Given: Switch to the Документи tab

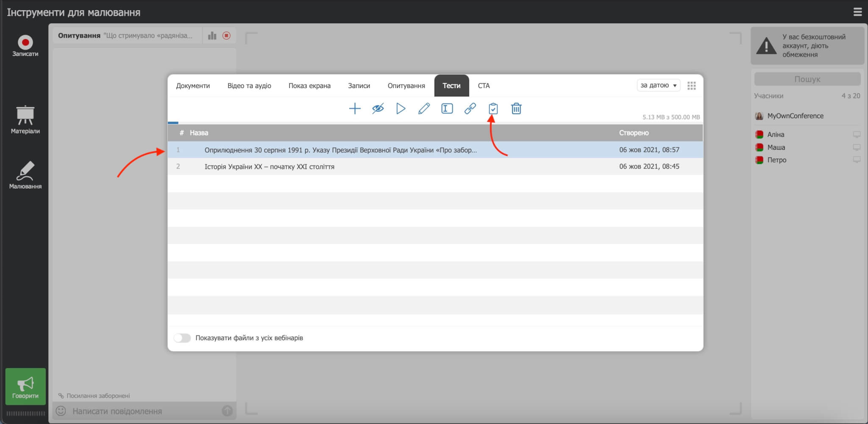Looking at the screenshot, I should coord(193,86).
